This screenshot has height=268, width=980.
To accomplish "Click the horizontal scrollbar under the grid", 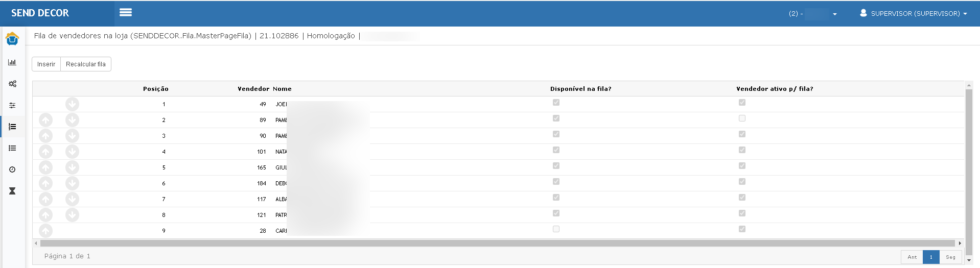I will [x=497, y=243].
